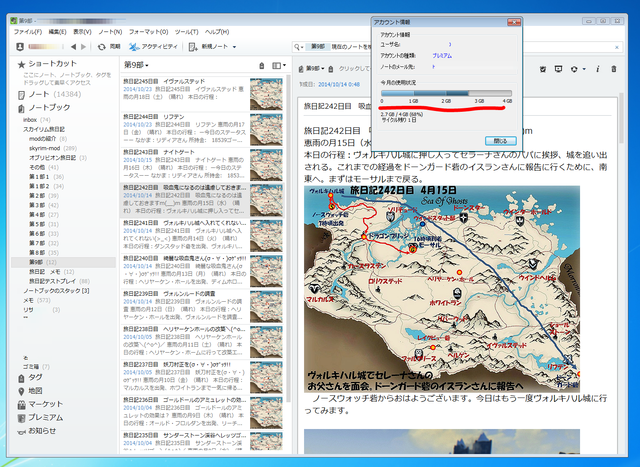Open the note list view options dropdown
This screenshot has width=640, height=467.
(x=279, y=65)
